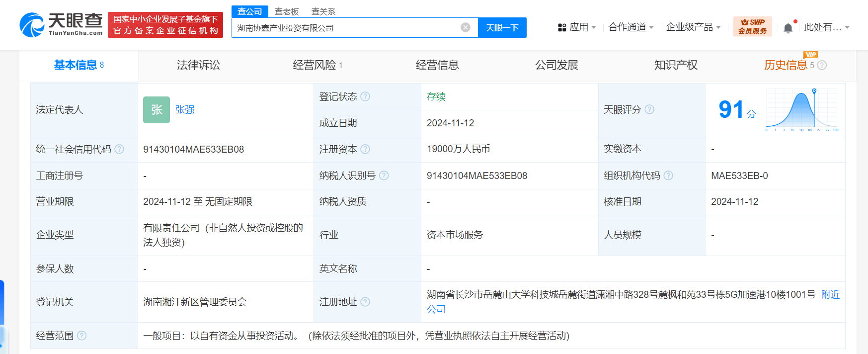The image size is (868, 354).
Task: Clear the search box with X icon
Action: [465, 28]
